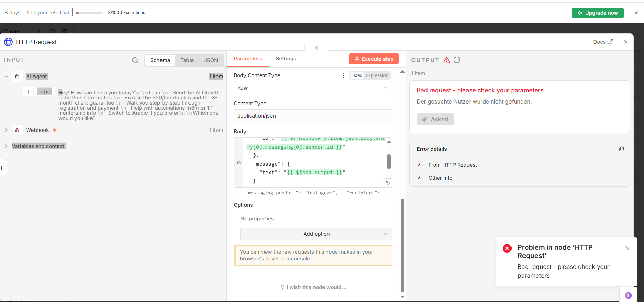
Task: Switch input view to JSON
Action: click(x=211, y=60)
